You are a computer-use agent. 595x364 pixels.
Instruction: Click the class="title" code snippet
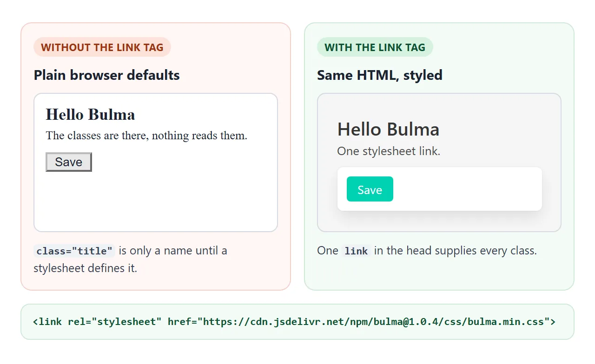(x=74, y=251)
